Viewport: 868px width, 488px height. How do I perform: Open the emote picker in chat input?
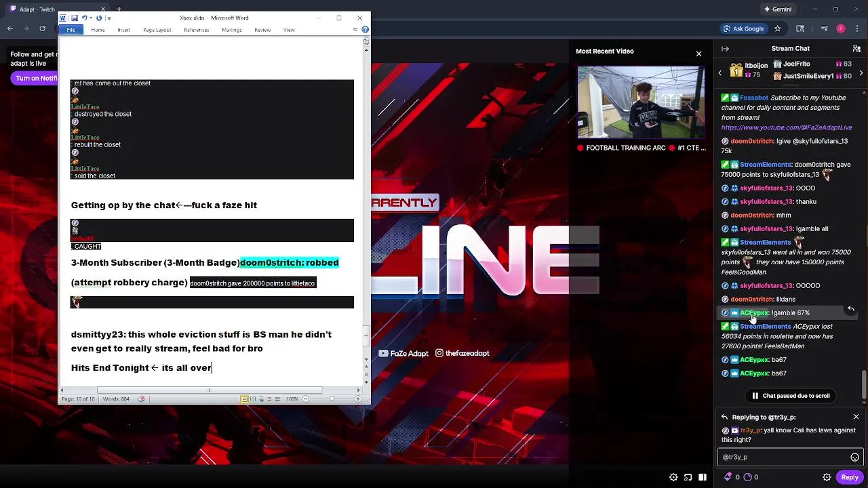(854, 457)
